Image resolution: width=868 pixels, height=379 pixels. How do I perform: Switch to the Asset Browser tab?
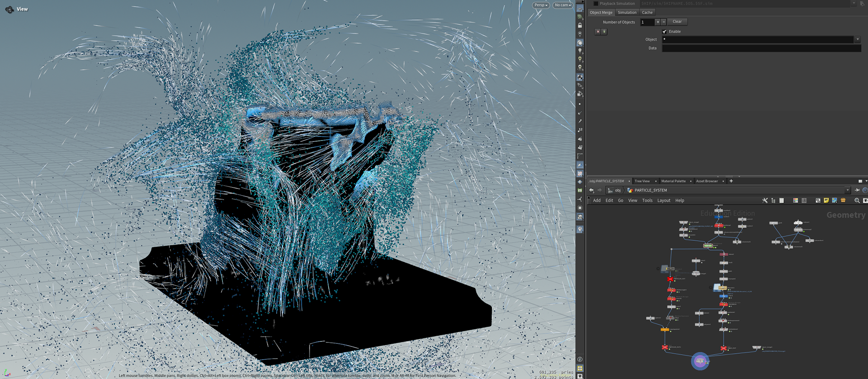coord(707,181)
